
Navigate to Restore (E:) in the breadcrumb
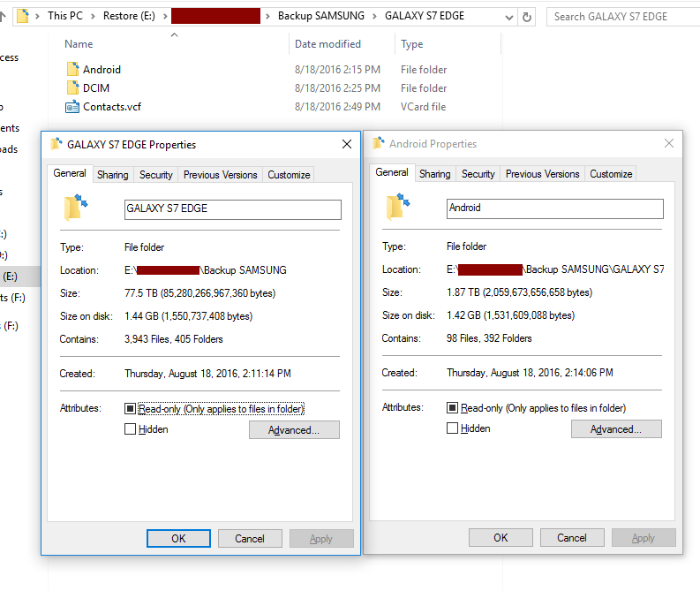click(x=129, y=16)
